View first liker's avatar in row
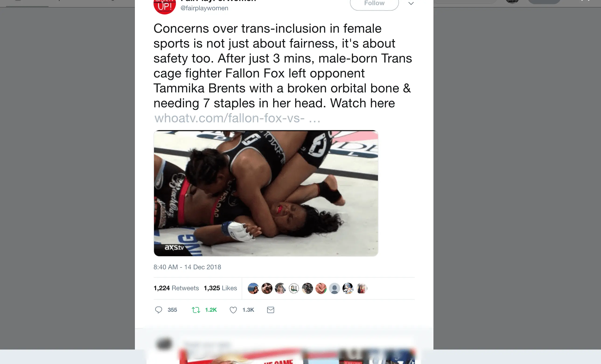Image resolution: width=601 pixels, height=364 pixels. pos(253,288)
